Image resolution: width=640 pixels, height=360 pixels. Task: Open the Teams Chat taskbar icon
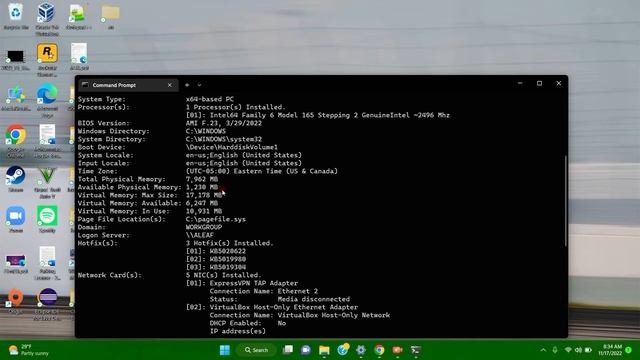[306, 350]
